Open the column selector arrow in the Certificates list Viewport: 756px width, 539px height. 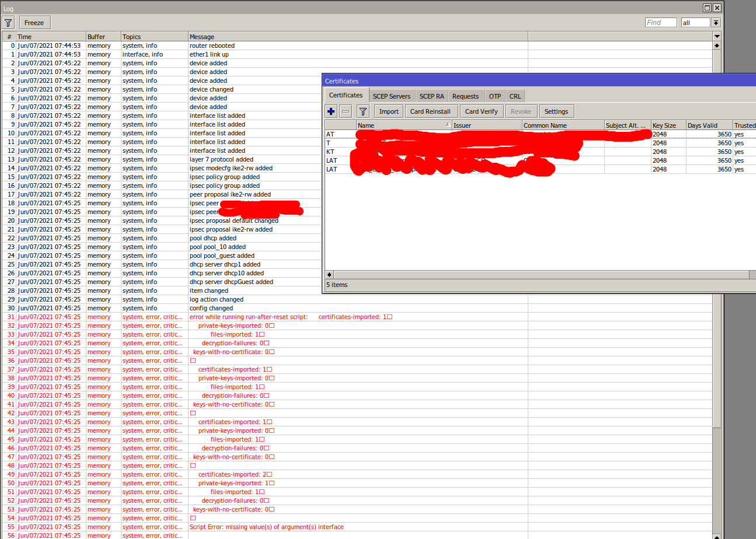[752, 125]
